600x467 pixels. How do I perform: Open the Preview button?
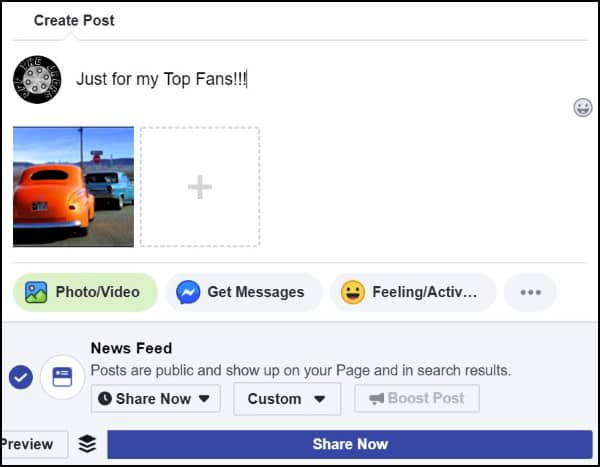[34, 444]
